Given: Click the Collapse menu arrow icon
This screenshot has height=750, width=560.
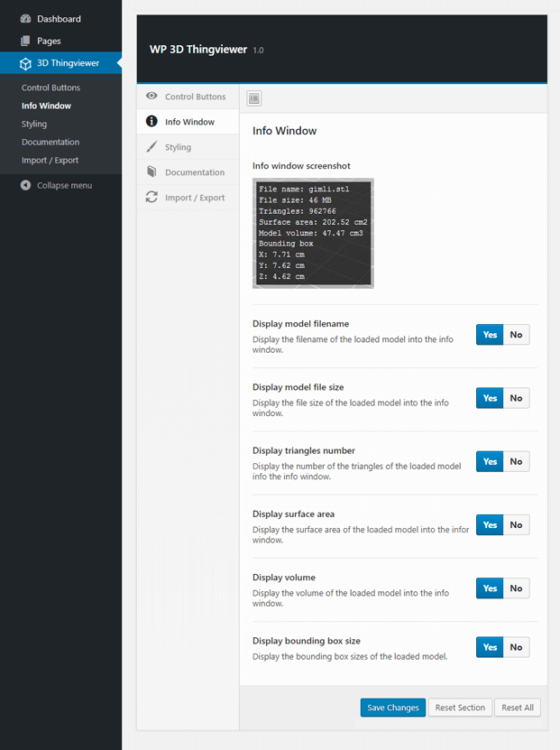Looking at the screenshot, I should pyautogui.click(x=26, y=185).
